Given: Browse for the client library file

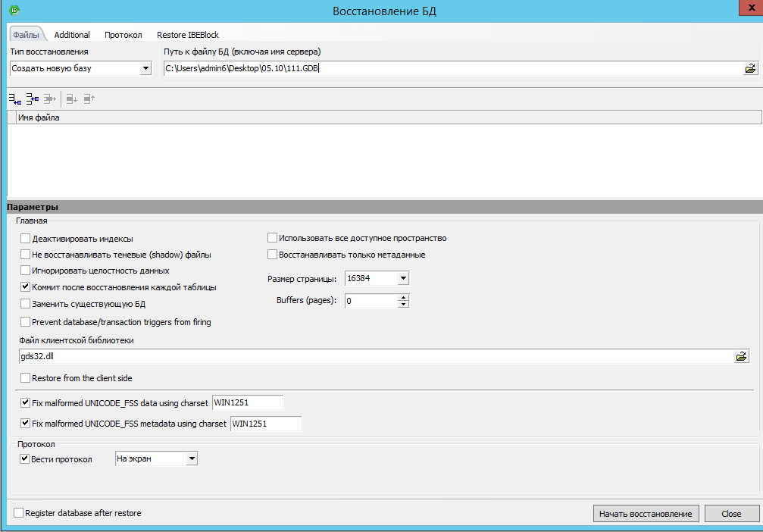Looking at the screenshot, I should click(741, 356).
